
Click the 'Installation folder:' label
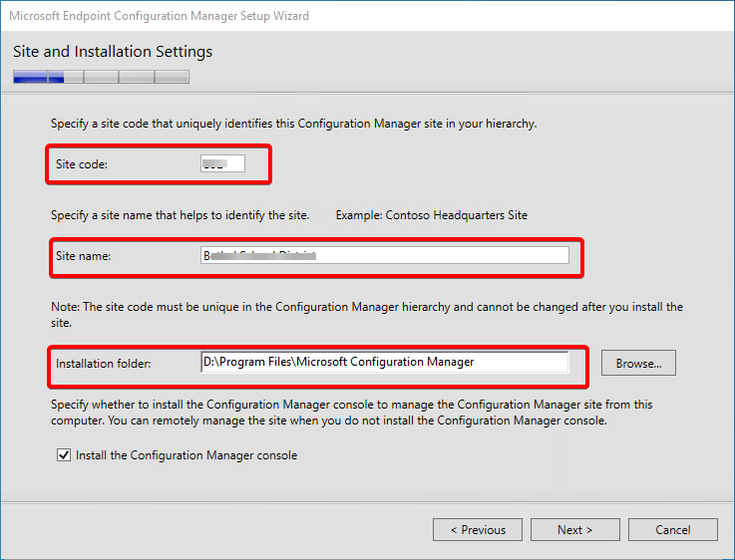coord(103,364)
